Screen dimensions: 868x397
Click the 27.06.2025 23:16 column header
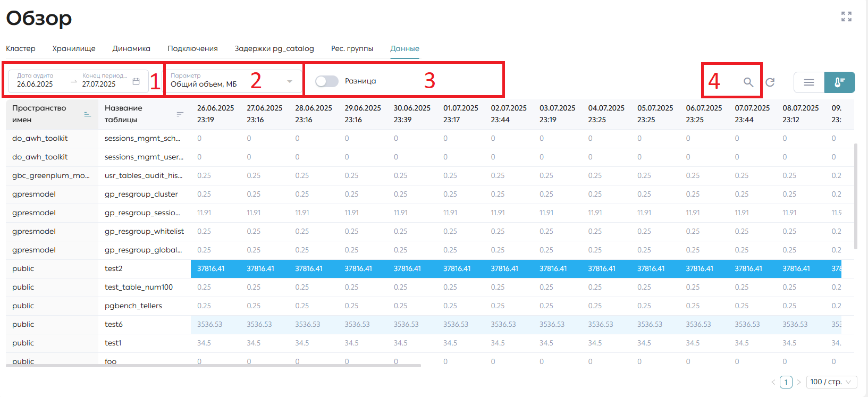[264, 114]
